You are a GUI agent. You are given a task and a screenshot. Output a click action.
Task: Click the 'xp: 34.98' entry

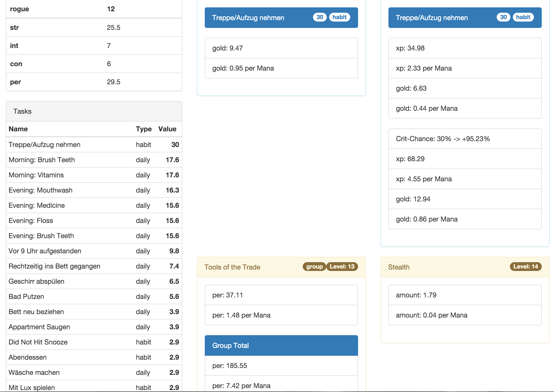[465, 48]
